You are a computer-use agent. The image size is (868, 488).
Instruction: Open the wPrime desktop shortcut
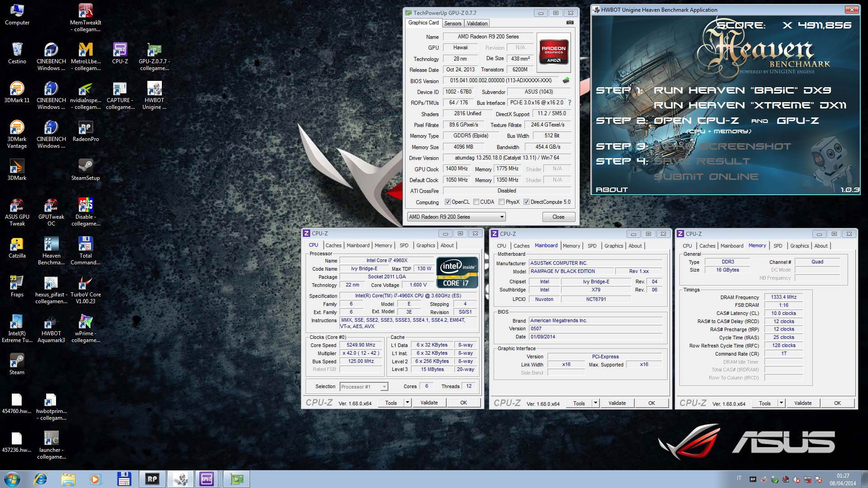tap(85, 328)
